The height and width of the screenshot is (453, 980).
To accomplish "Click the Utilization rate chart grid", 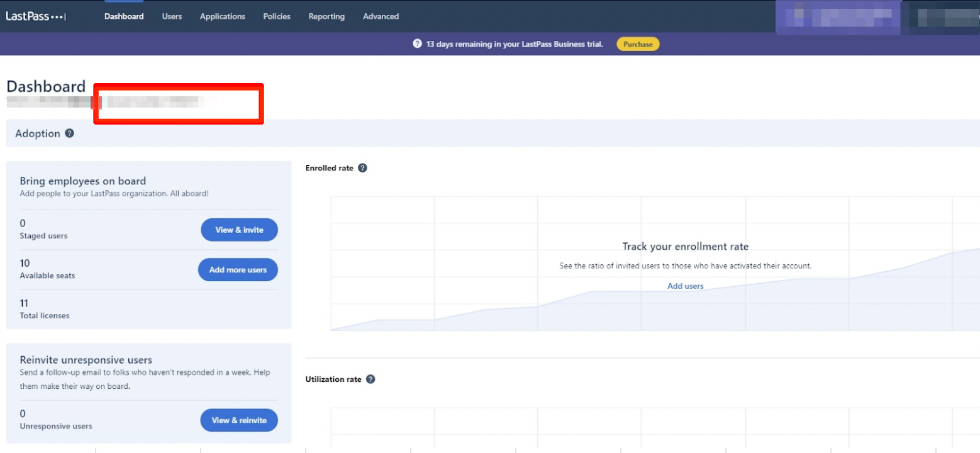I will tap(654, 428).
